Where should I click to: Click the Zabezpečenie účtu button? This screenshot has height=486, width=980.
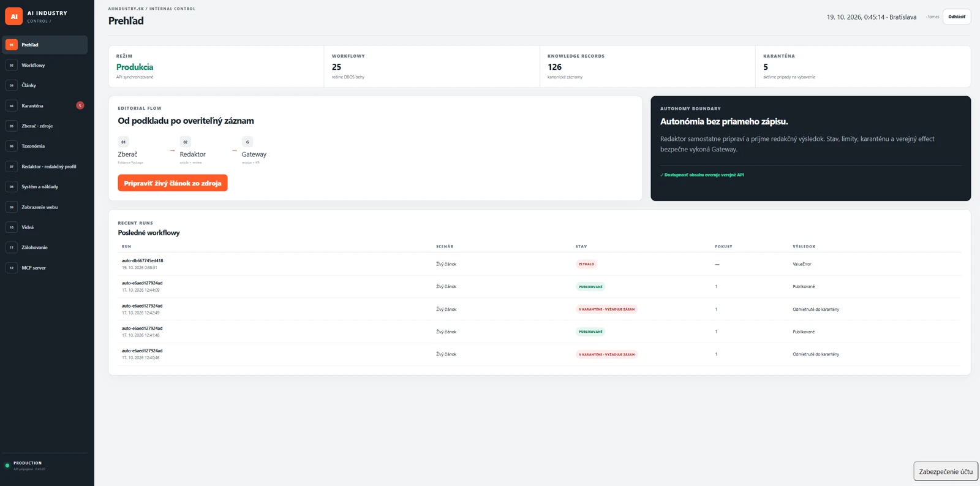946,471
